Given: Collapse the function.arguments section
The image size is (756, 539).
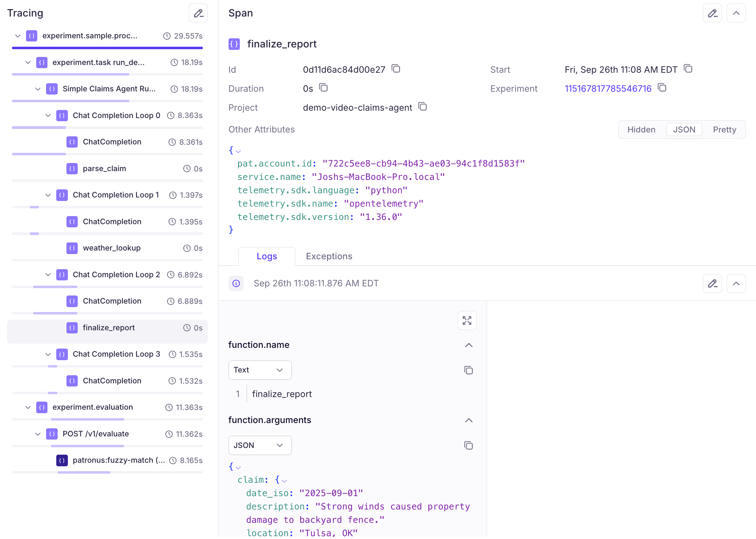Looking at the screenshot, I should tap(469, 420).
